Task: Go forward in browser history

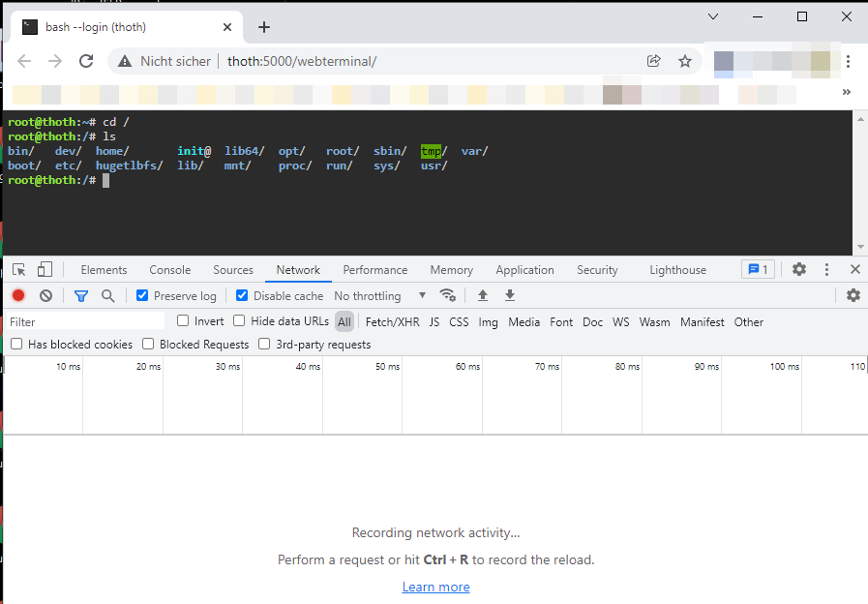Action: click(x=55, y=61)
